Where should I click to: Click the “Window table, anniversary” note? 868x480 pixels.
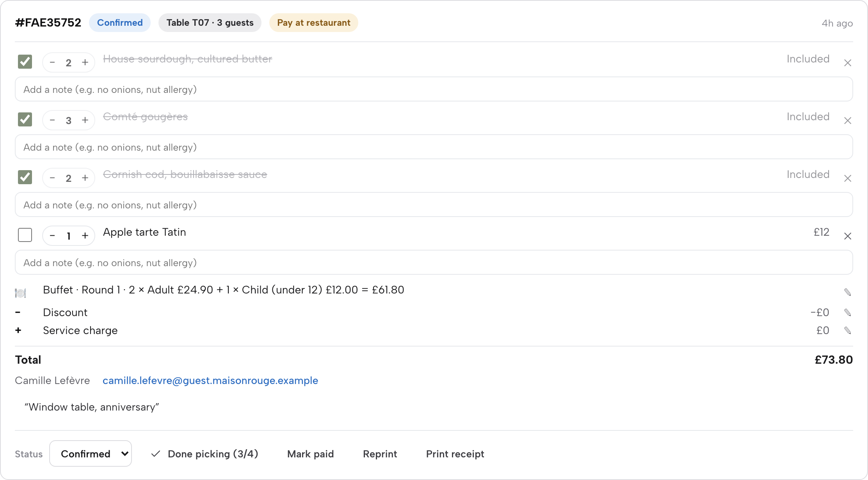coord(92,407)
